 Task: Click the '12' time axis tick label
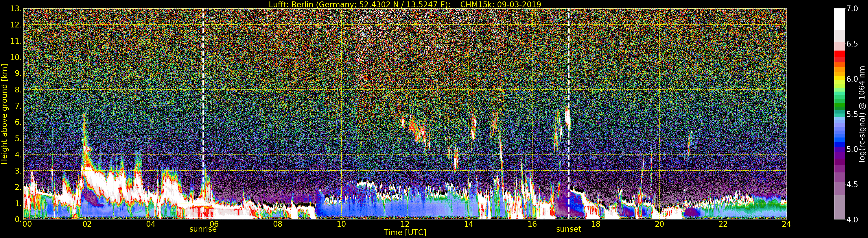405,224
